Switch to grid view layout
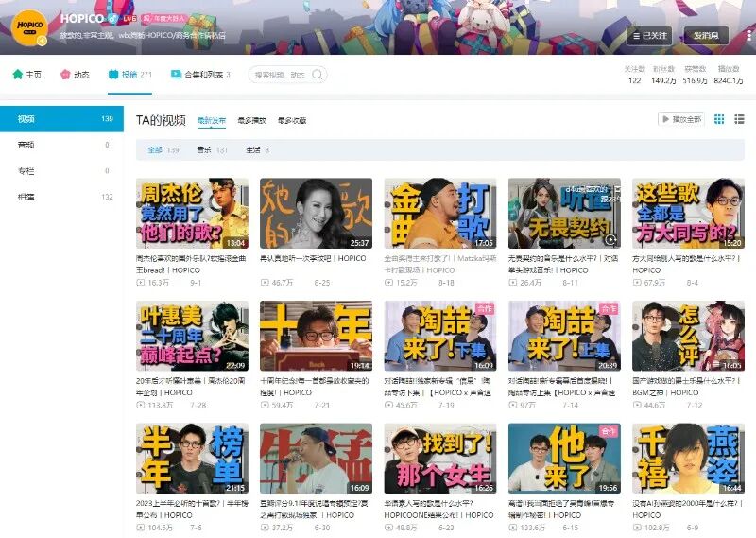The image size is (756, 538). pyautogui.click(x=719, y=119)
